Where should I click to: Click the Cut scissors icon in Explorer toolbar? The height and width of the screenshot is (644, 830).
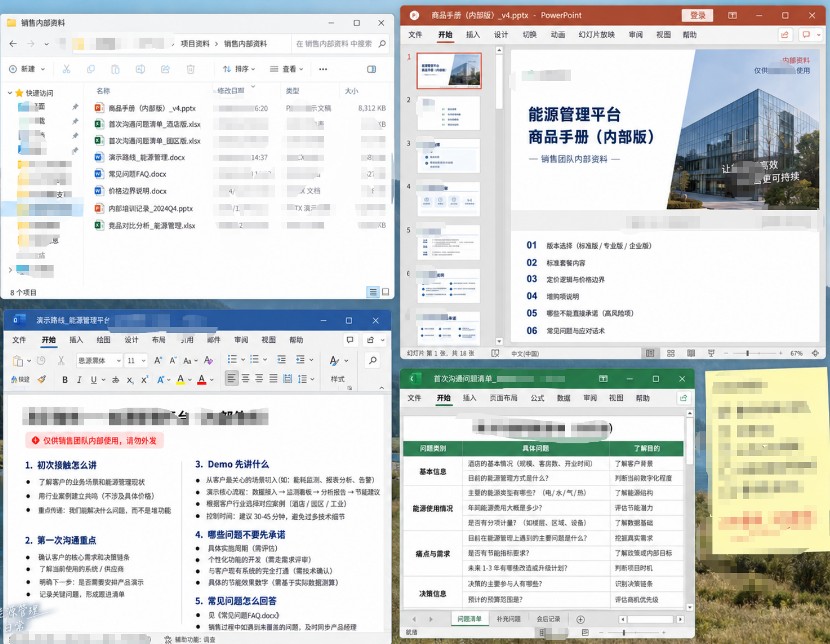pos(66,69)
